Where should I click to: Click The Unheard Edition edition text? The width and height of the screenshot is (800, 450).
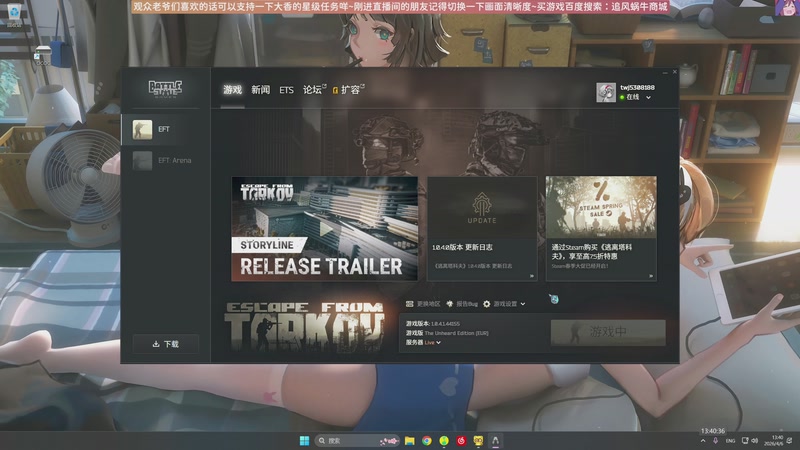456,333
